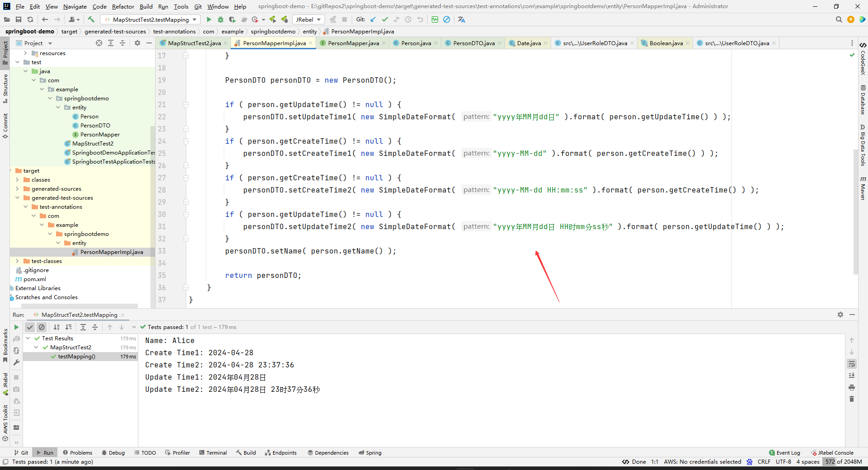The image size is (868, 470).
Task: Click the Translate icon in toolbar
Action: pyautogui.click(x=461, y=19)
